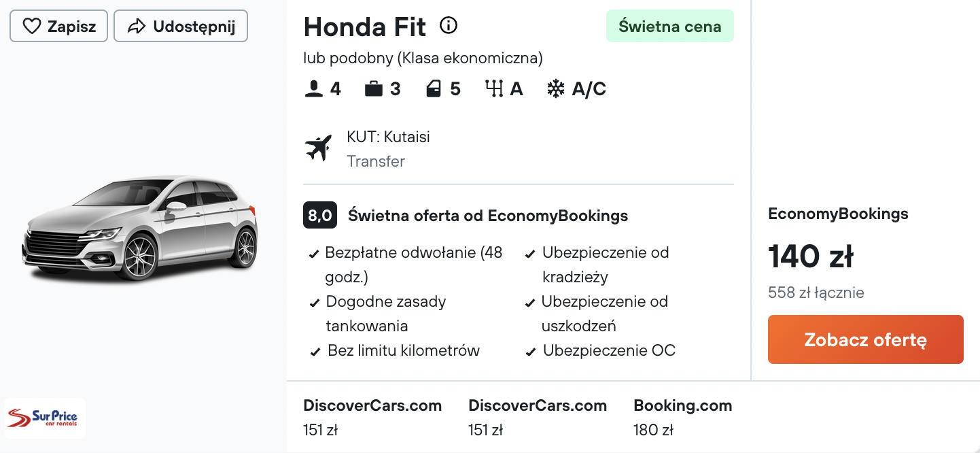Click the passenger seats icon
The width and height of the screenshot is (980, 453).
click(314, 89)
